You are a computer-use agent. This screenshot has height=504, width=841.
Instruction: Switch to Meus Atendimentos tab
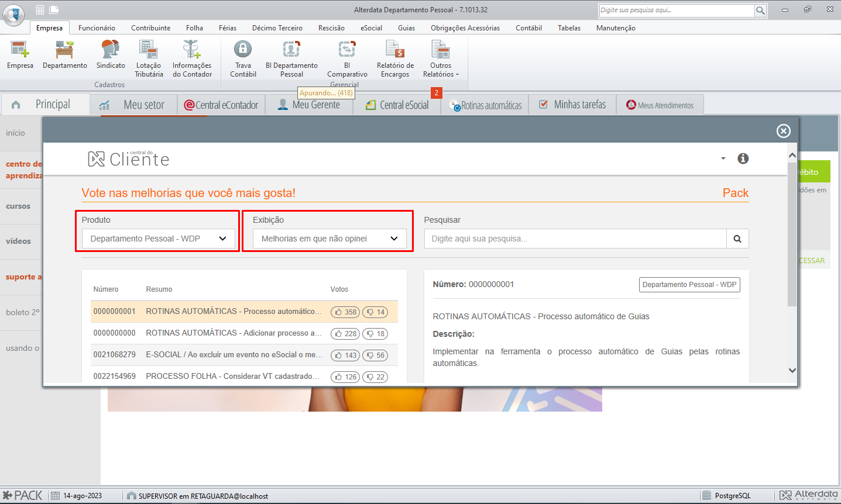660,105
